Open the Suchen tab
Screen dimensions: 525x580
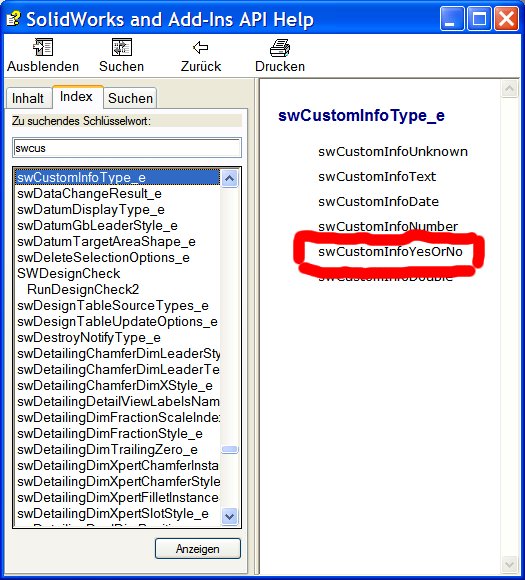point(131,98)
